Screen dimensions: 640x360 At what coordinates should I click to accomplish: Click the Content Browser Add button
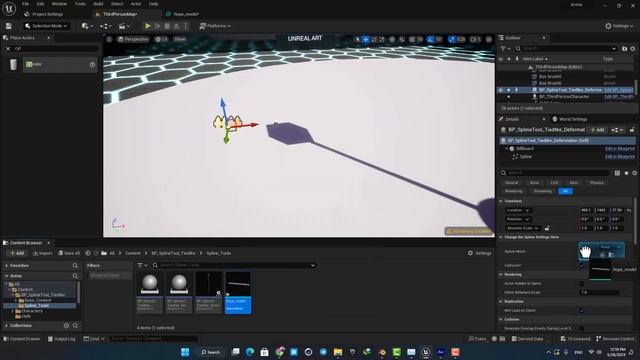16,253
